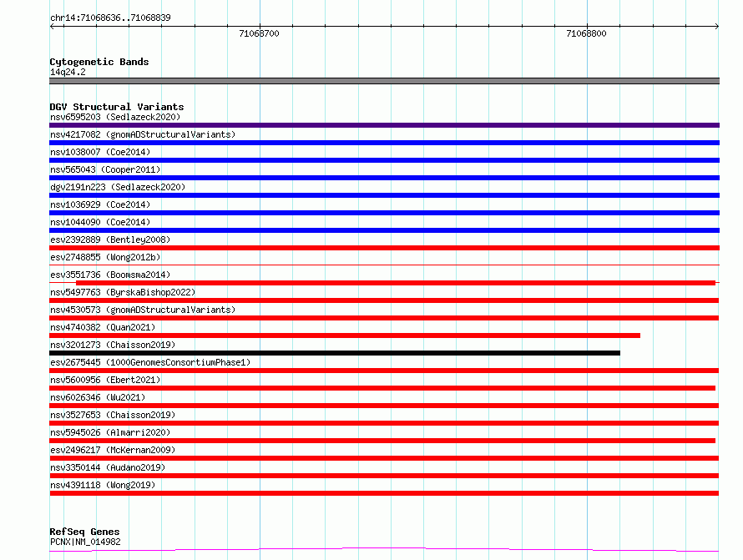Select dgv2191n223 (Sedlazeck2020) label
This screenshot has height=560, width=743.
(118, 187)
